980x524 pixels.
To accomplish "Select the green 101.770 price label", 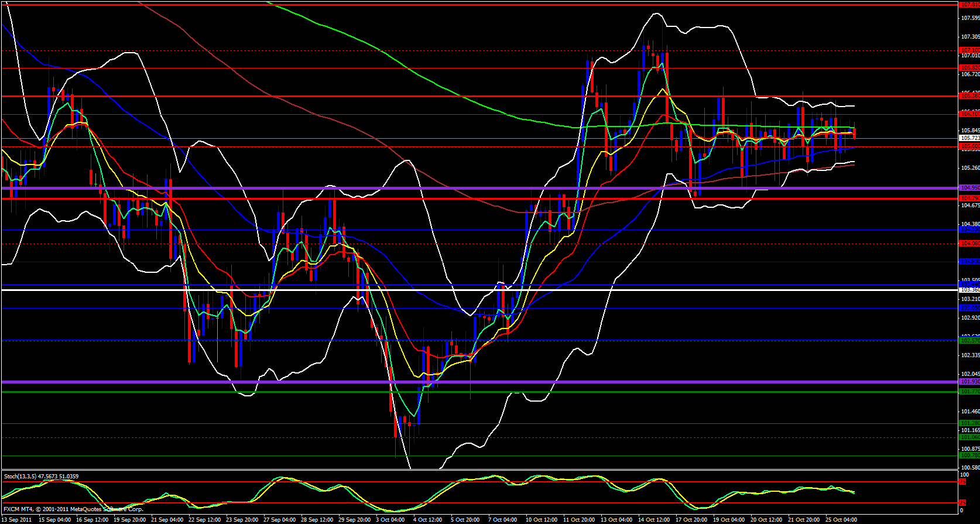I will 969,392.
